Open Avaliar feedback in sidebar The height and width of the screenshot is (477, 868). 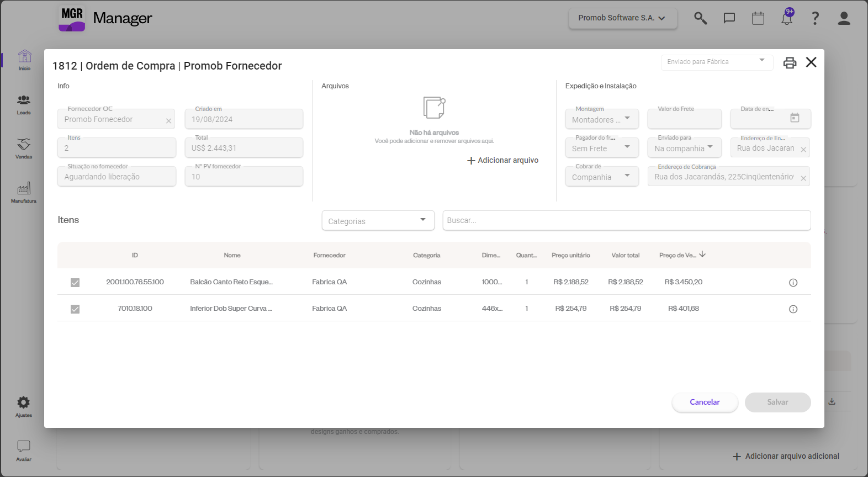tap(24, 451)
